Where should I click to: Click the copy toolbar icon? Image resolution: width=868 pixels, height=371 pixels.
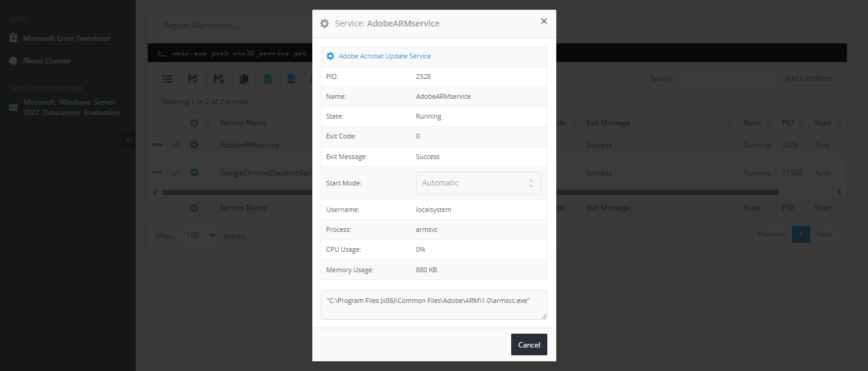(244, 78)
